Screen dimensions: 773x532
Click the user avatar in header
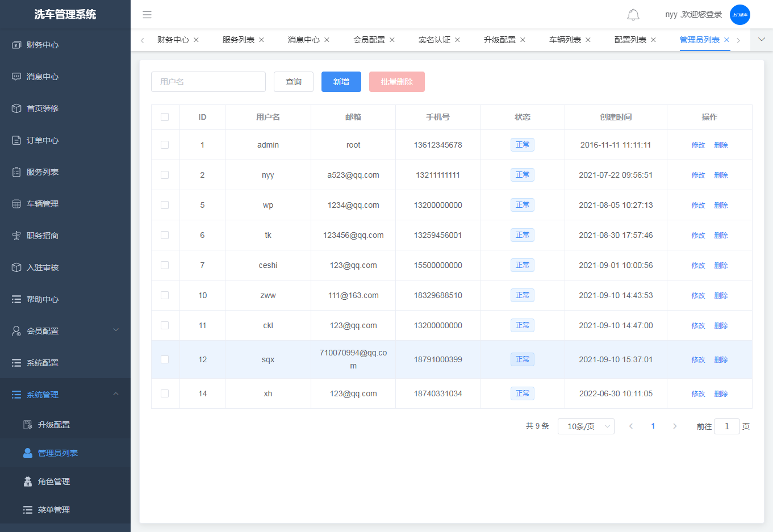739,15
